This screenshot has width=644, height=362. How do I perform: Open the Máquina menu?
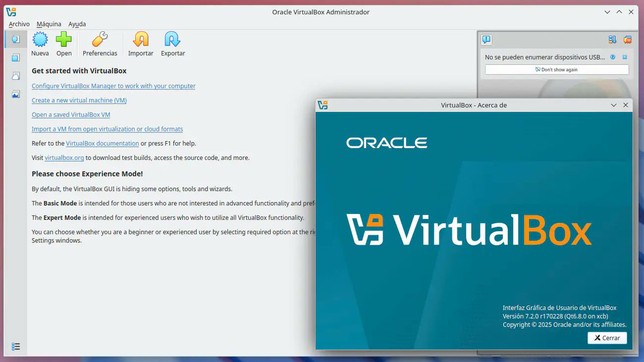[49, 24]
